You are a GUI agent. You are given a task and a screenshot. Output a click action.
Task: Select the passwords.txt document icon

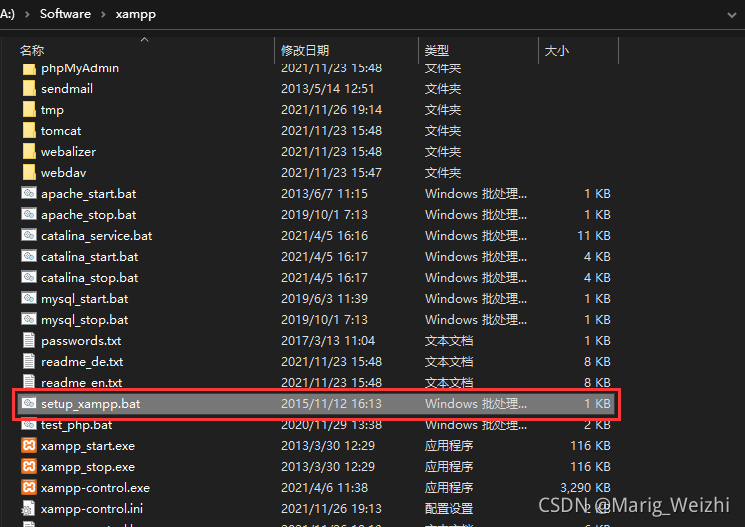pyautogui.click(x=29, y=340)
